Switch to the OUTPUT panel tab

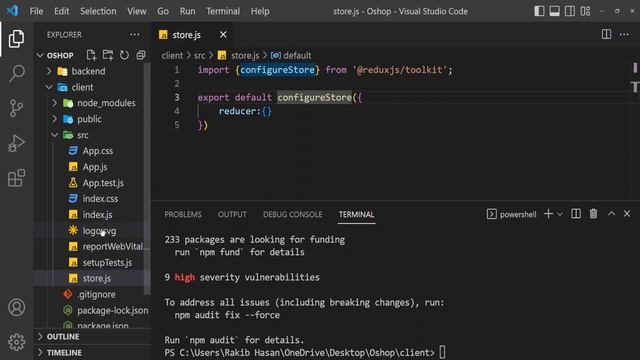[232, 214]
